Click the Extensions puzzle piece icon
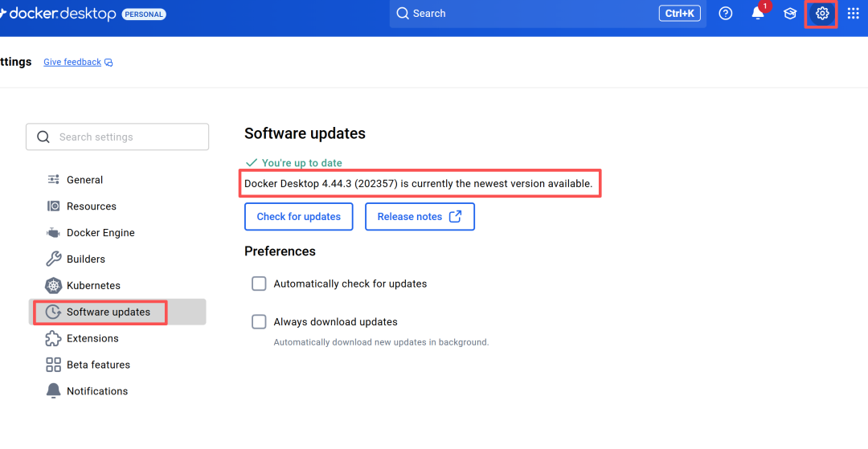 click(53, 338)
